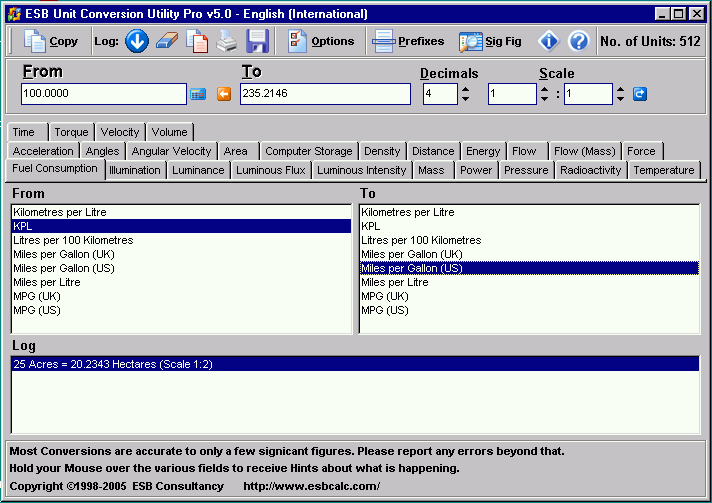The height and width of the screenshot is (503, 712).
Task: Open the Angular Velocity tab
Action: coord(172,151)
